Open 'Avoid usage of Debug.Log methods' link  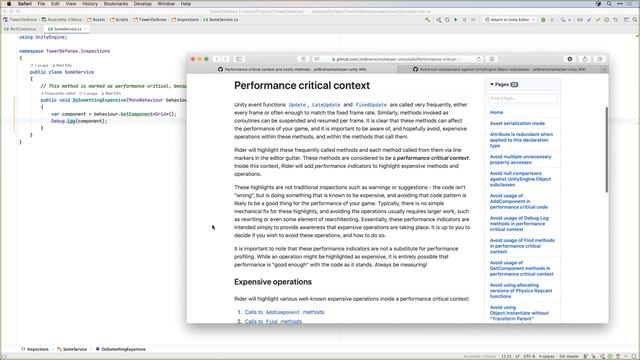[519, 224]
